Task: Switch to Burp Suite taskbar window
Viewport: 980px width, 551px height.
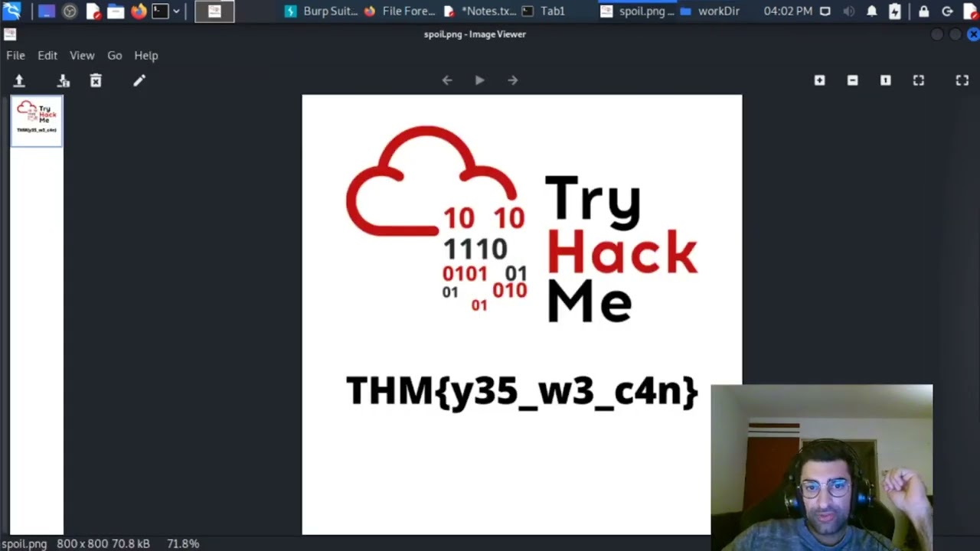Action: coord(321,11)
